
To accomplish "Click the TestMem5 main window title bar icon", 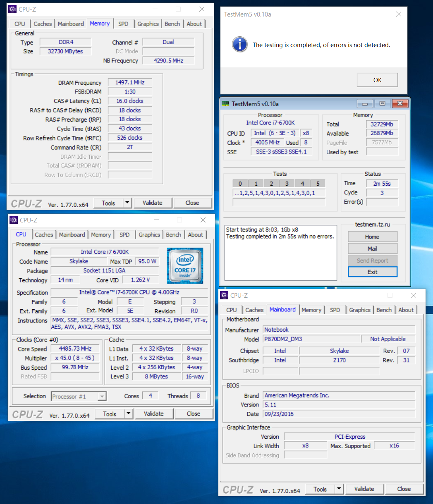I will tap(225, 103).
